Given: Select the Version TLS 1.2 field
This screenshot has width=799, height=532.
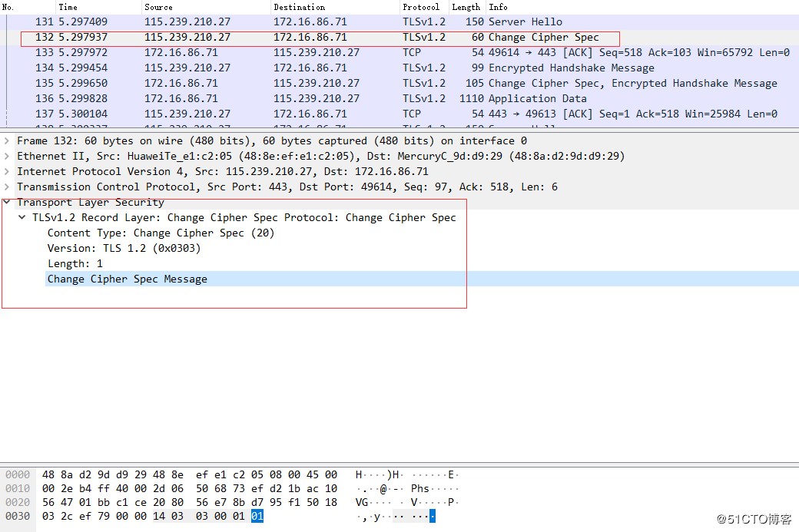Looking at the screenshot, I should pyautogui.click(x=124, y=249).
